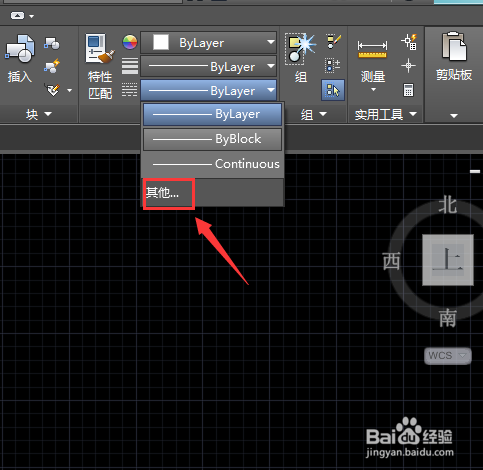The width and height of the screenshot is (483, 470).
Task: Click the Point ID crosshair icon
Action: pyautogui.click(x=408, y=65)
